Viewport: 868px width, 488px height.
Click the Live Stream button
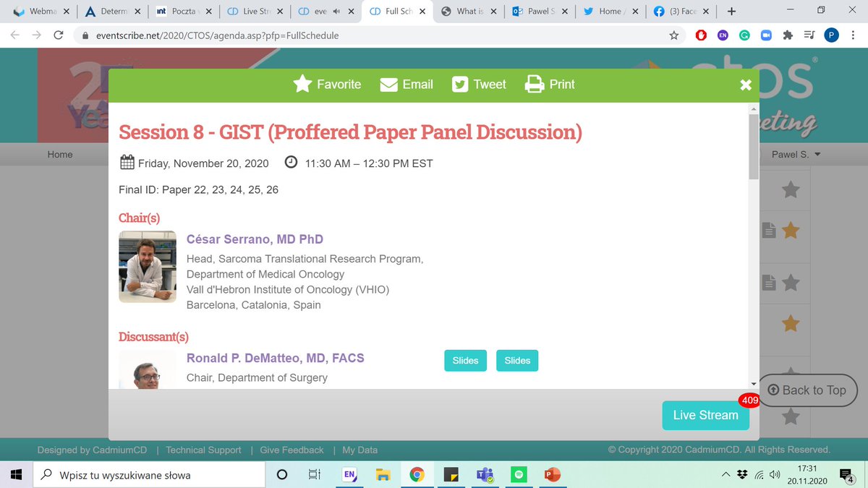[705, 415]
